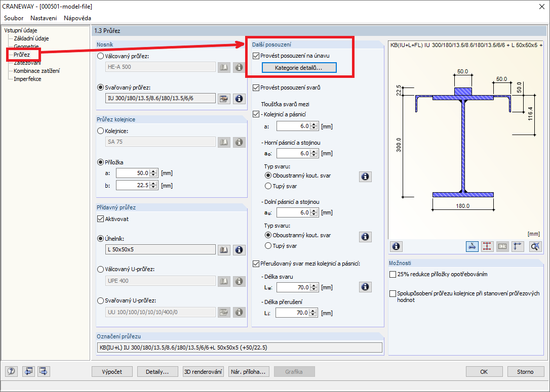Viewport: 550px width, 392px height.
Task: Click the navigate to previous window icon
Action: (28, 371)
